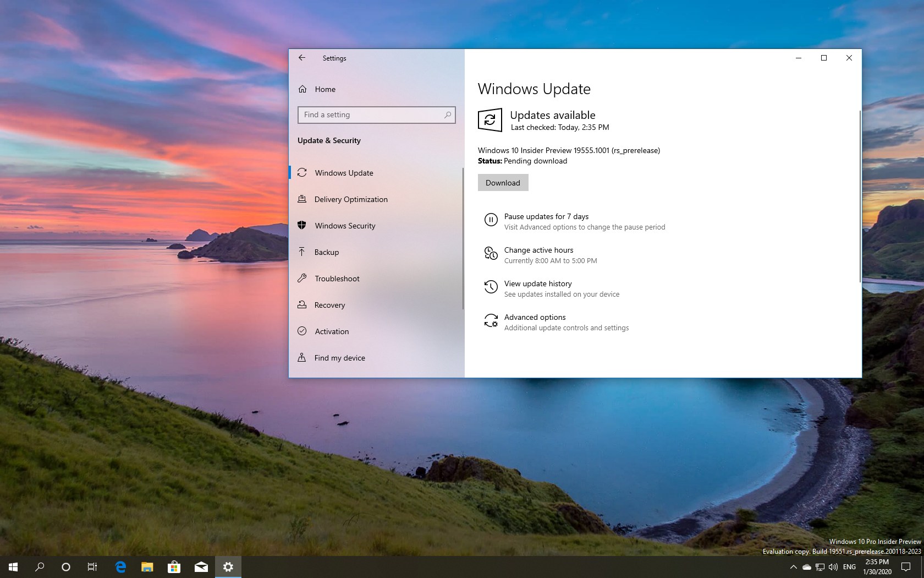Click the Find a setting search box

[x=376, y=114]
